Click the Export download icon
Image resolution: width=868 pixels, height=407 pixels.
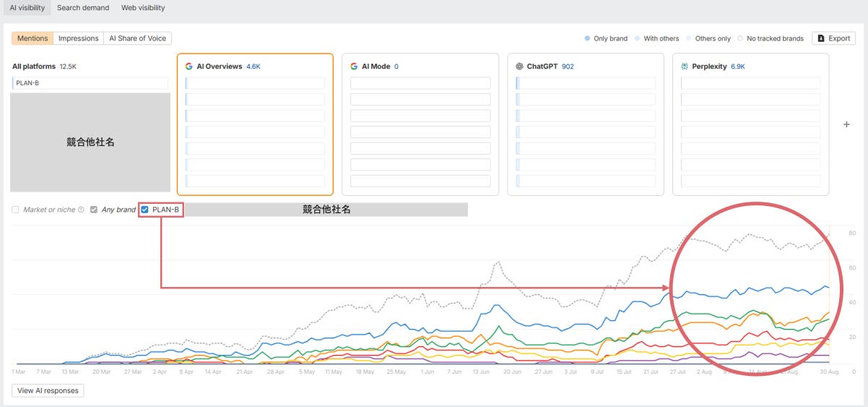821,38
